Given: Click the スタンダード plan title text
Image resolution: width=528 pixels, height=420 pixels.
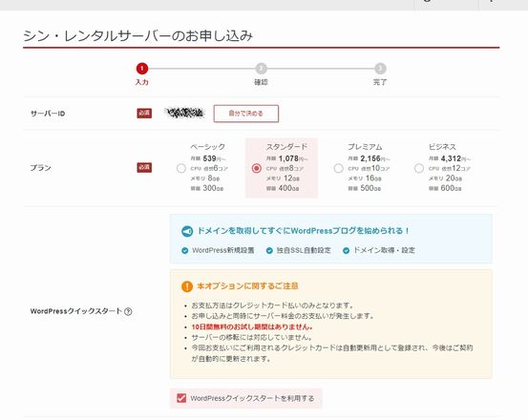Looking at the screenshot, I should [286, 147].
